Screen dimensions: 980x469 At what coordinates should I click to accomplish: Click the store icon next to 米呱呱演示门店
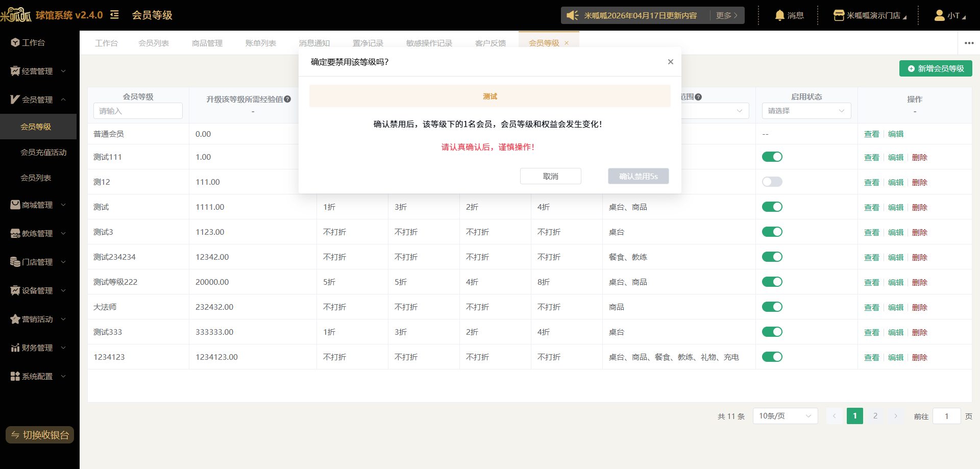tap(839, 15)
